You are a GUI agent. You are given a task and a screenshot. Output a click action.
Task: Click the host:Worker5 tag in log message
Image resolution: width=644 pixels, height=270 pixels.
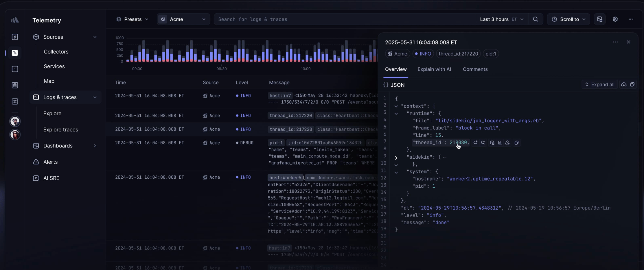[285, 178]
